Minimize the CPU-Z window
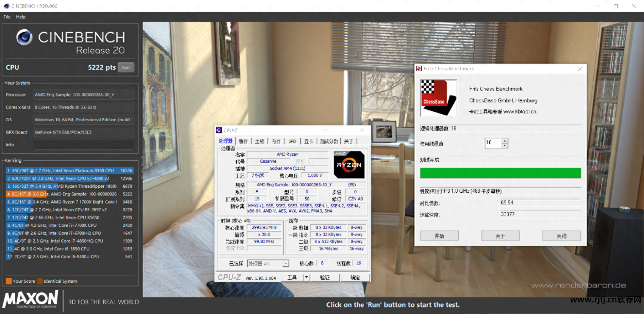644x314 pixels. (325, 130)
